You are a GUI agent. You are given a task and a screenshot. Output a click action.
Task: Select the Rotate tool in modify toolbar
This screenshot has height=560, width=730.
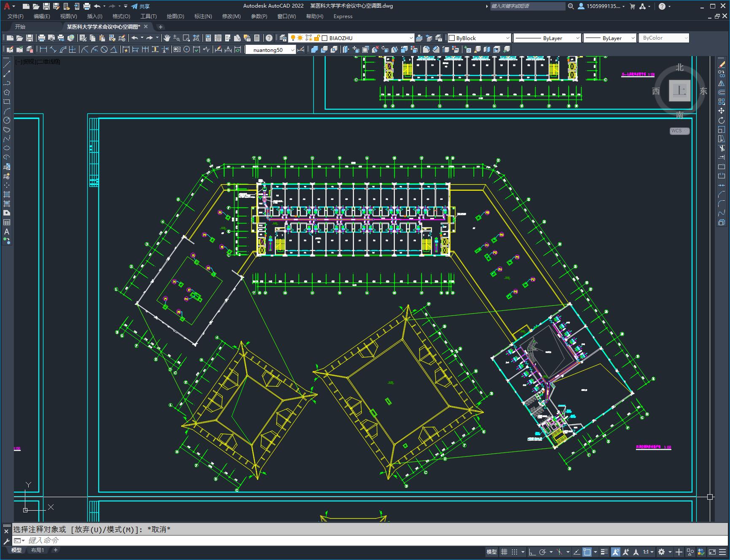pyautogui.click(x=722, y=120)
